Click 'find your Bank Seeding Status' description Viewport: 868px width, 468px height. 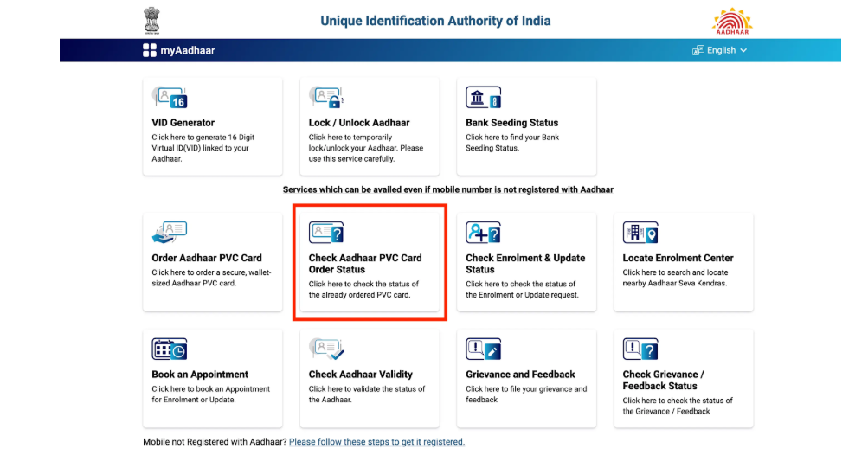pos(512,143)
